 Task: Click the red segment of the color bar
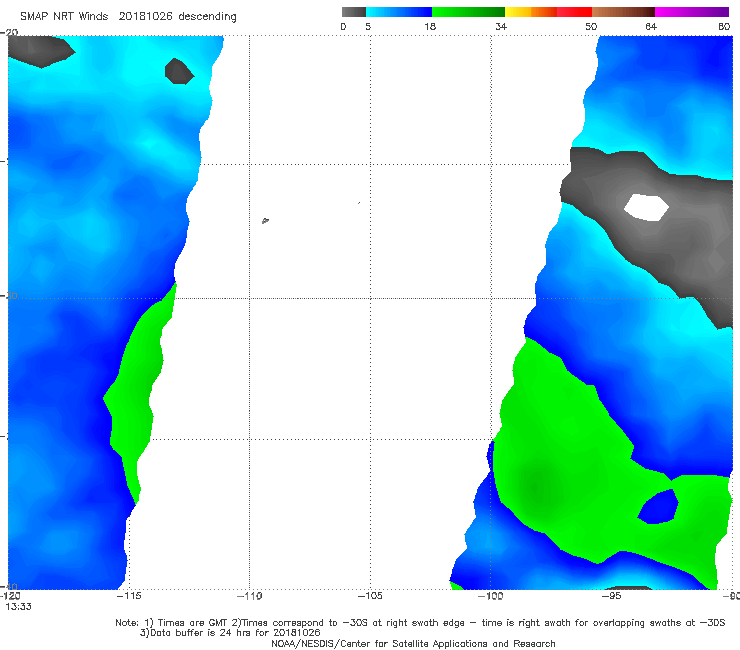point(574,12)
